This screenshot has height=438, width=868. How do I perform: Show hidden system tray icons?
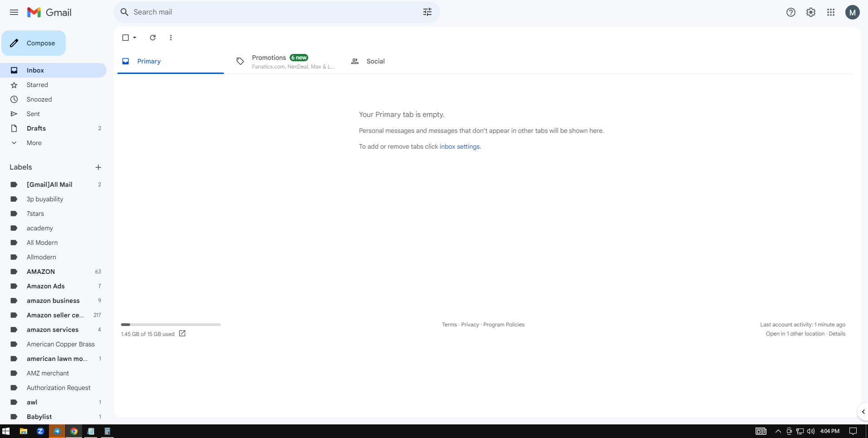coord(778,431)
